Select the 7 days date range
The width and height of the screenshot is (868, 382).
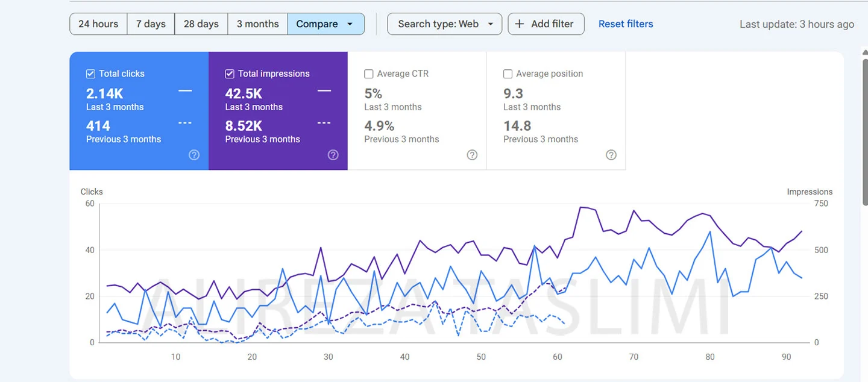pos(151,24)
